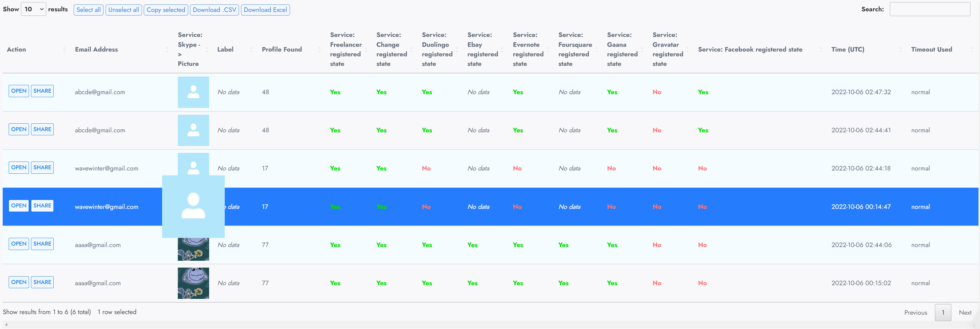The height and width of the screenshot is (329, 980).
Task: Click the Action column sort arrows
Action: point(64,50)
